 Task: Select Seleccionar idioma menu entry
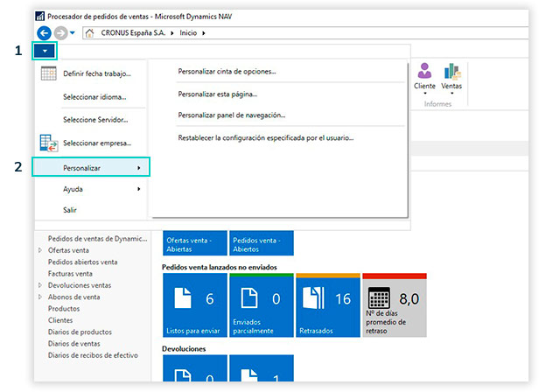pyautogui.click(x=94, y=96)
